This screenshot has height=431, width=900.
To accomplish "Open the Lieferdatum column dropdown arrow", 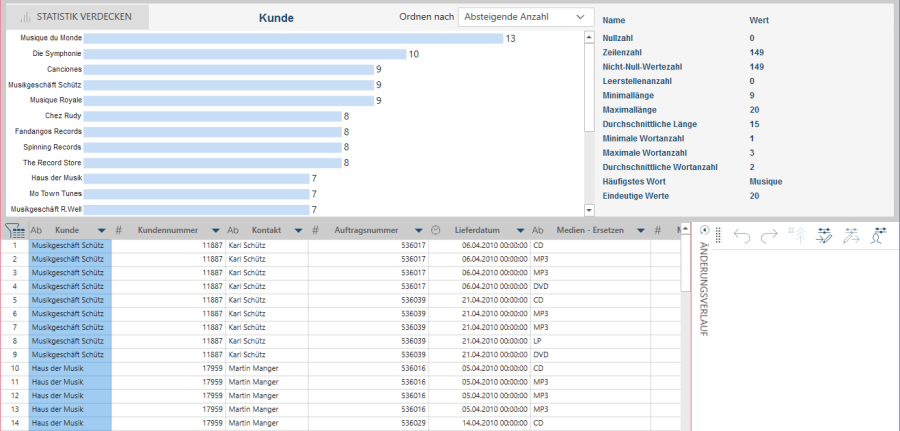I will [x=519, y=230].
